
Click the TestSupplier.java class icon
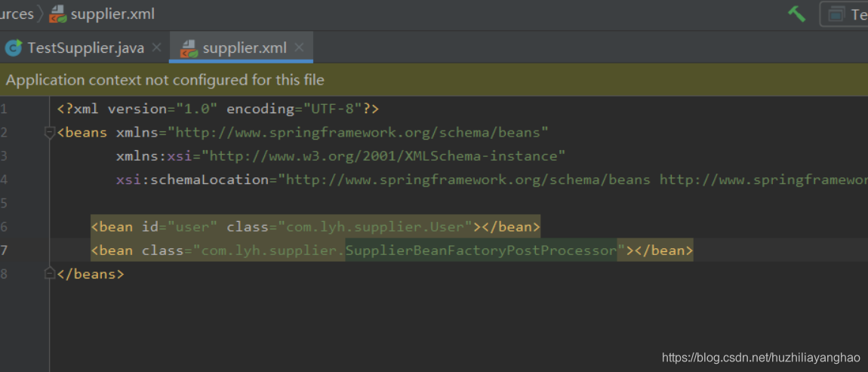click(14, 48)
